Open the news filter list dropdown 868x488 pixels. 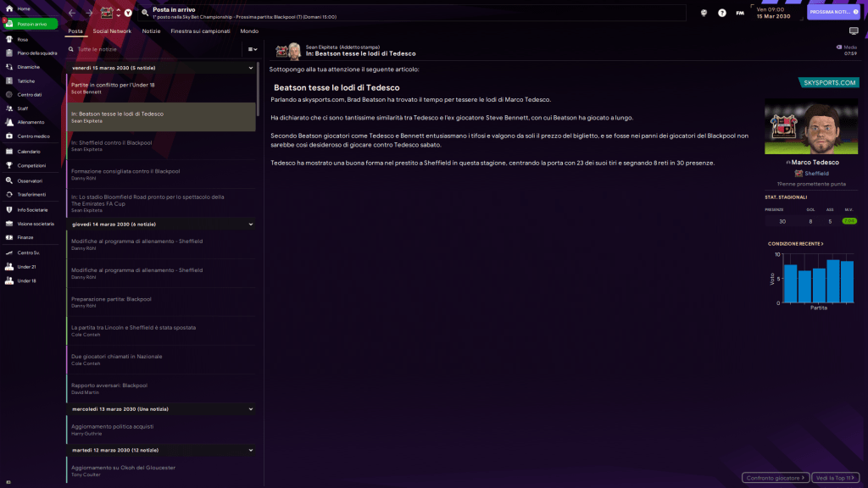pos(252,49)
